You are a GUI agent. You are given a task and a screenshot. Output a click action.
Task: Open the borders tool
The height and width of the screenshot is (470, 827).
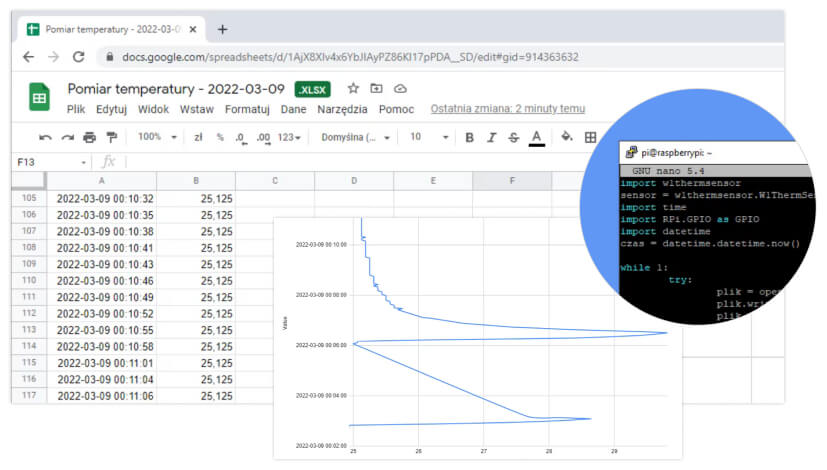tap(590, 137)
